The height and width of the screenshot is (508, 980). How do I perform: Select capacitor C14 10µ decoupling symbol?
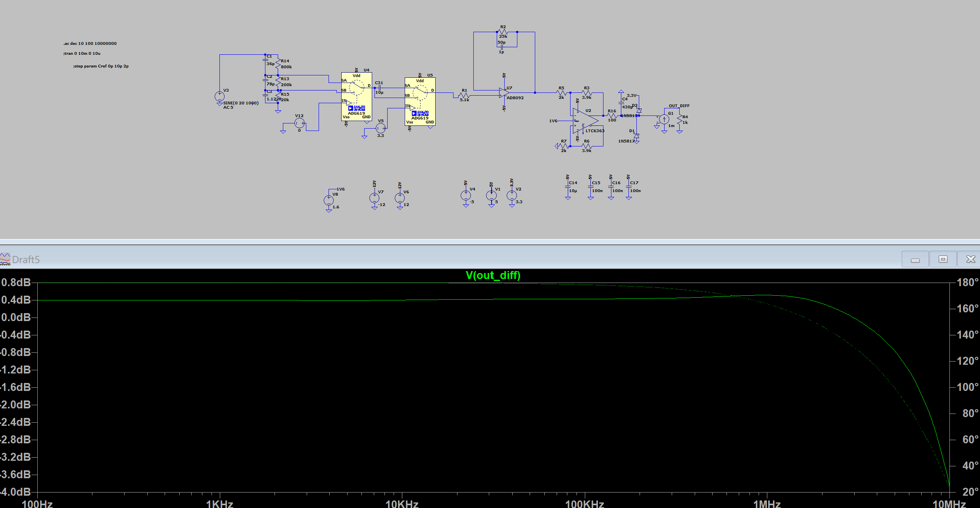[568, 187]
